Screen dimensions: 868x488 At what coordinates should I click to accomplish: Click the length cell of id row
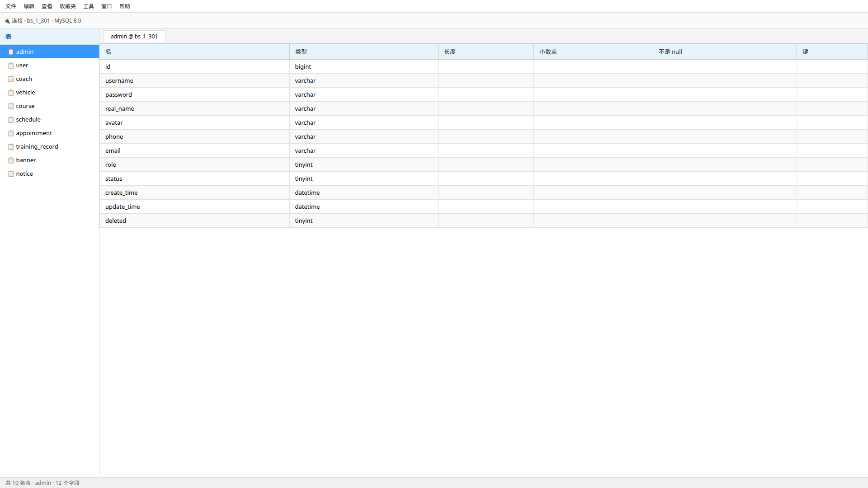[x=486, y=66]
